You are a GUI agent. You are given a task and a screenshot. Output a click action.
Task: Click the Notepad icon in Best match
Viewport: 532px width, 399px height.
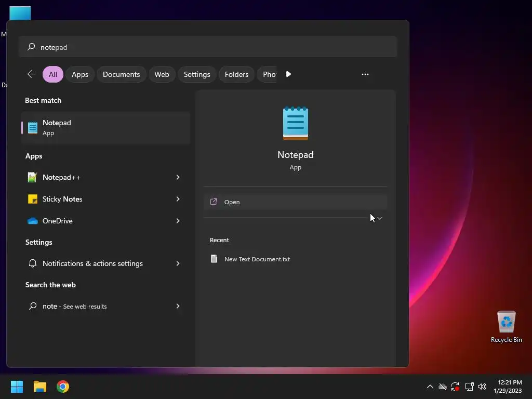tap(33, 128)
